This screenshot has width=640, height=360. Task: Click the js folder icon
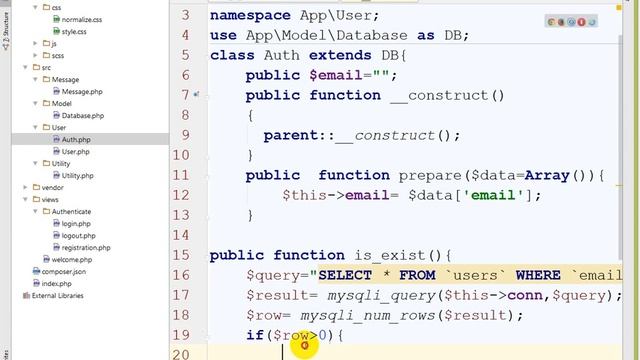(x=47, y=43)
